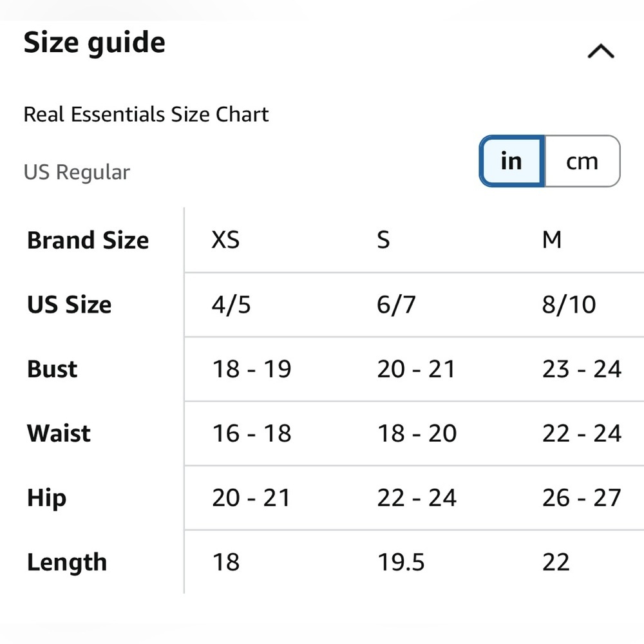Select the Real Essentials Size Chart title
The image size is (644, 644).
[x=146, y=115]
